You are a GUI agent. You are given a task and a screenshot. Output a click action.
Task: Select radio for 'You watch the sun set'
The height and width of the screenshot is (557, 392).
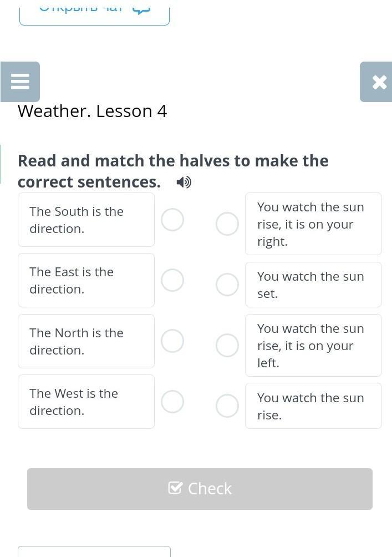point(227,285)
